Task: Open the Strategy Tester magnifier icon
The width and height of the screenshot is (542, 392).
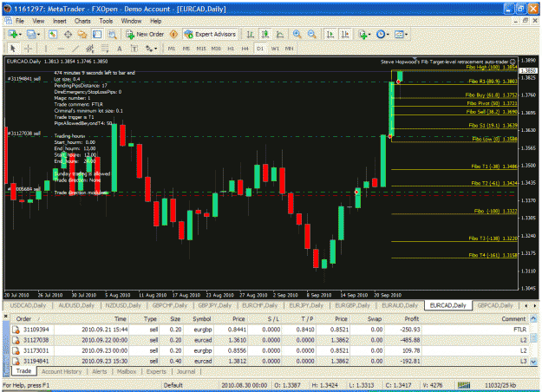Action: [112, 34]
